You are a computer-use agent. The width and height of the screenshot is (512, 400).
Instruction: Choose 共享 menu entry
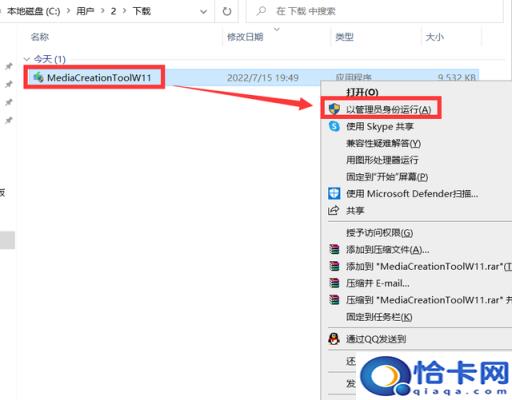click(355, 211)
